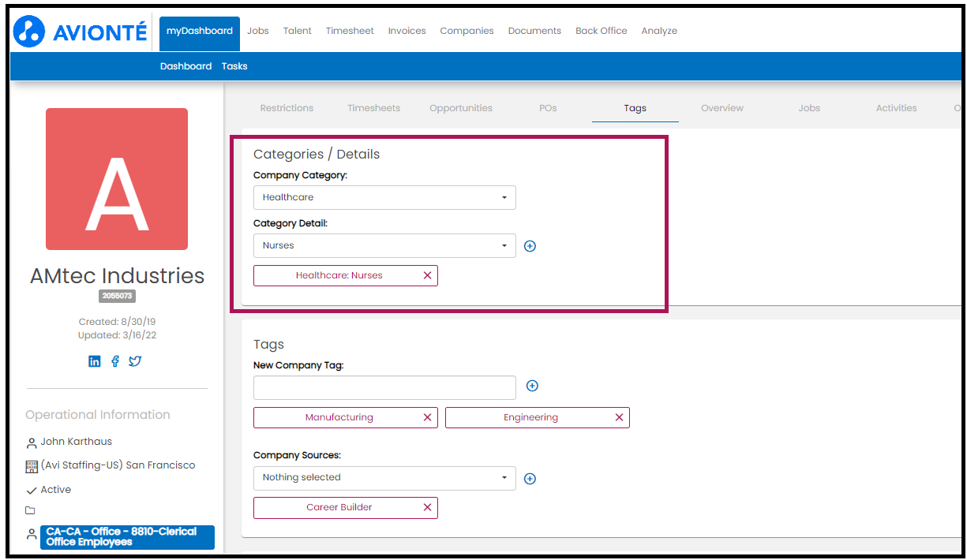Open the Category Detail dropdown
The image size is (967, 560).
384,245
